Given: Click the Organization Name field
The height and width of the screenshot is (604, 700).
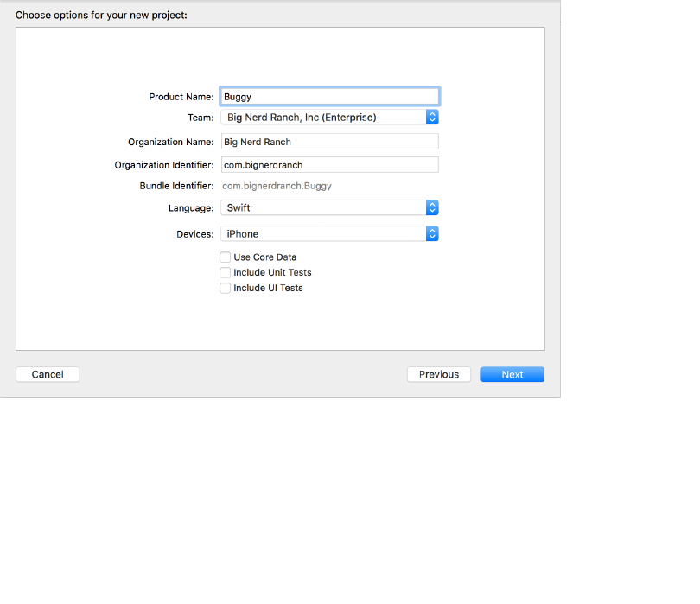Looking at the screenshot, I should click(329, 142).
